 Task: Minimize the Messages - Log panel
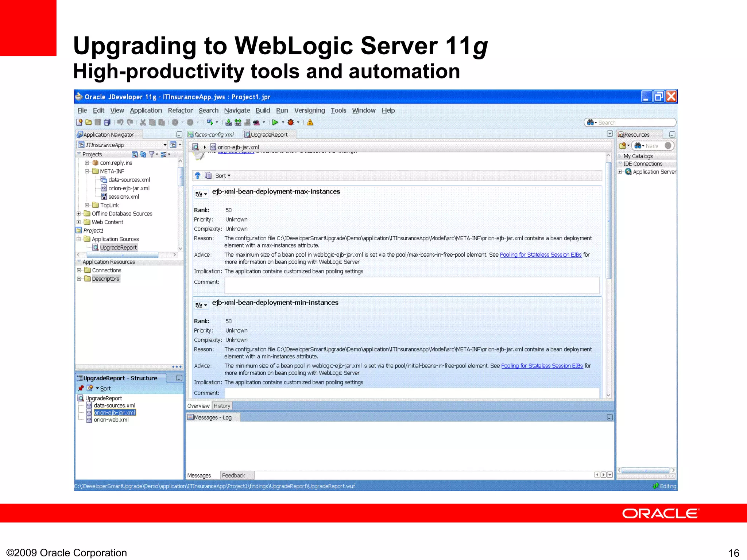pos(609,417)
